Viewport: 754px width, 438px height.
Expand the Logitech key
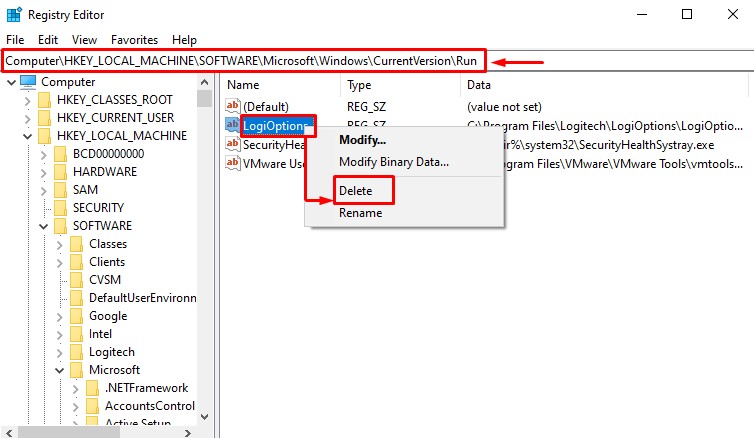(60, 352)
